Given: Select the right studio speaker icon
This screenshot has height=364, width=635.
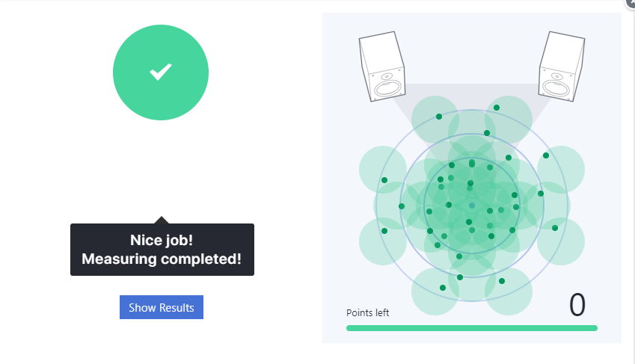Looking at the screenshot, I should click(x=561, y=66).
